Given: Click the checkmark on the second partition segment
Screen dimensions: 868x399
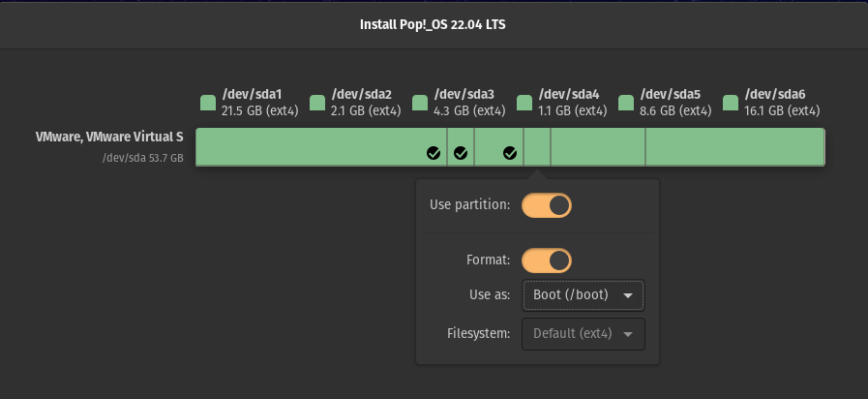Looking at the screenshot, I should tap(461, 153).
